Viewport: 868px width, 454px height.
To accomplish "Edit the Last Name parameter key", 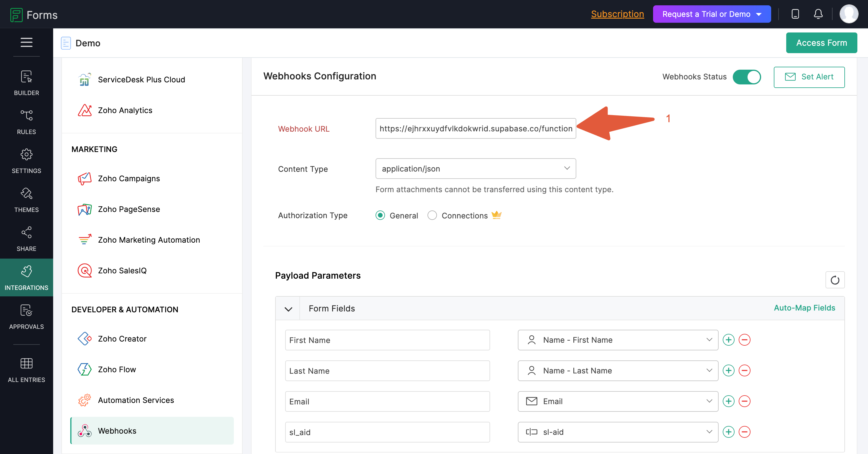I will coord(387,370).
